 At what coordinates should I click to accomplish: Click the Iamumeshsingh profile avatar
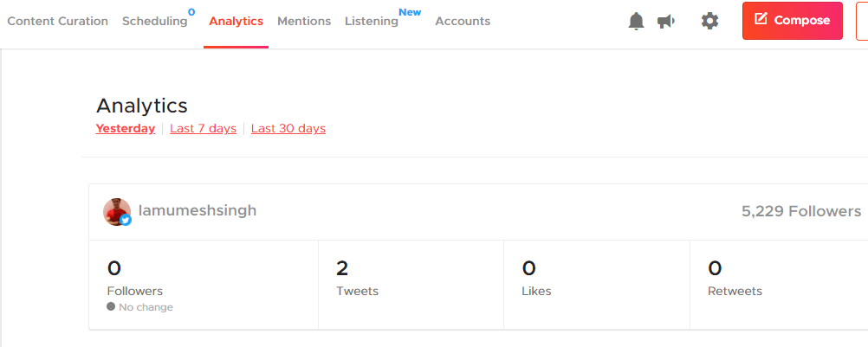tap(117, 212)
